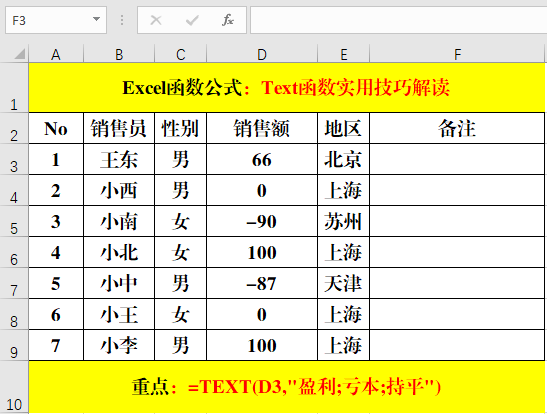547x414 pixels.
Task: Expand the Name Box dropdown arrow
Action: point(97,19)
